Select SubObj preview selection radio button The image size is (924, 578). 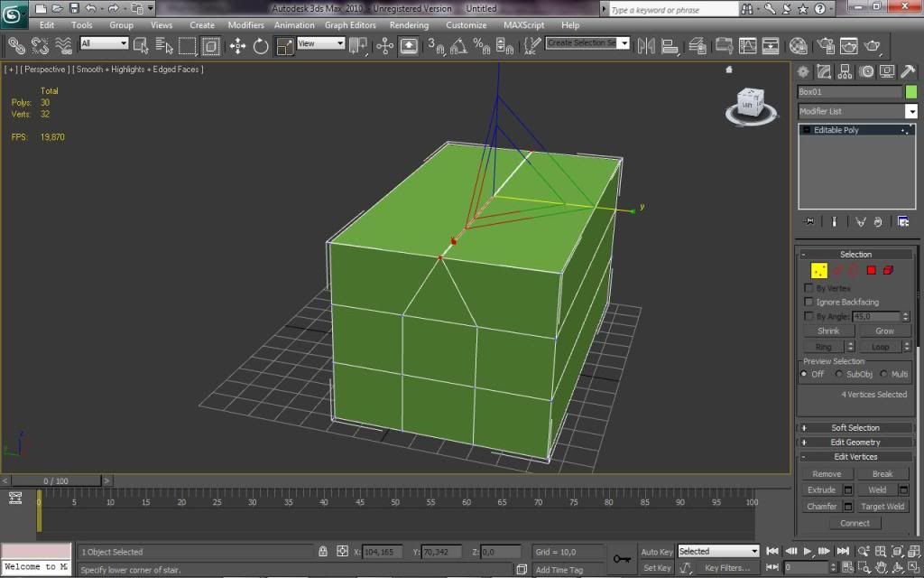click(839, 374)
